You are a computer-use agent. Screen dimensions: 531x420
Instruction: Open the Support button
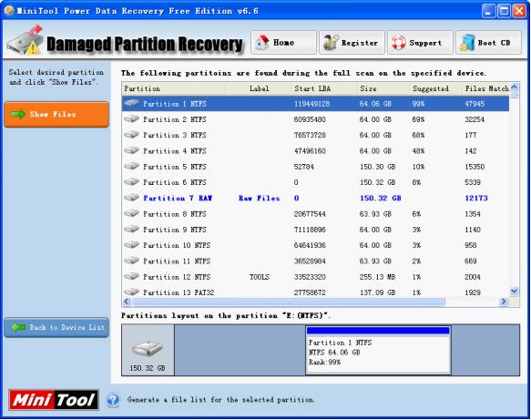click(420, 43)
